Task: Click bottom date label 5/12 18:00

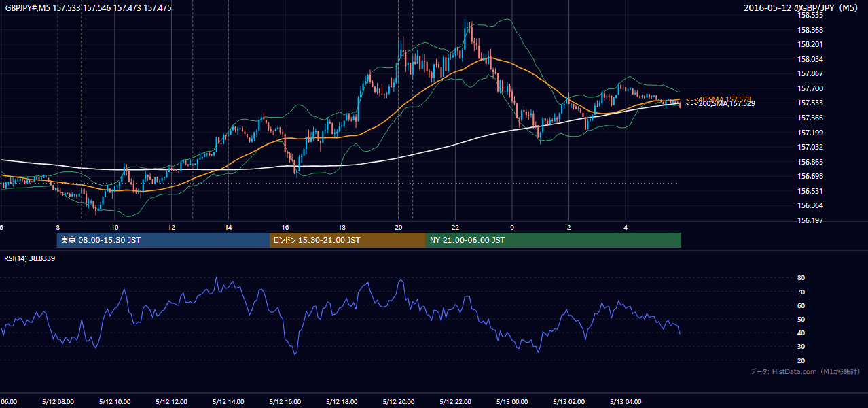Action: coord(342,402)
